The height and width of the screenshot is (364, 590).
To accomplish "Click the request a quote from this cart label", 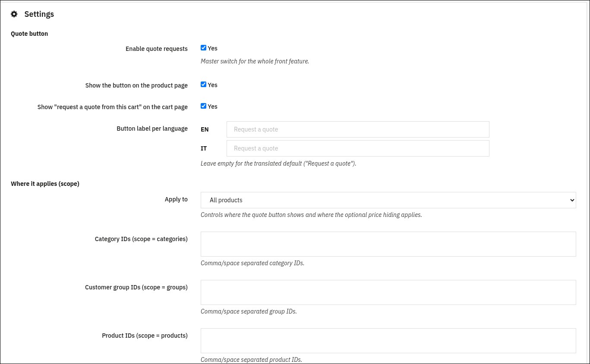I will coord(113,107).
